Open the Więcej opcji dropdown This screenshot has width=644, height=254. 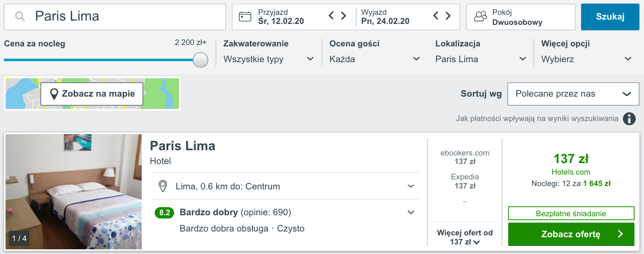pos(587,59)
